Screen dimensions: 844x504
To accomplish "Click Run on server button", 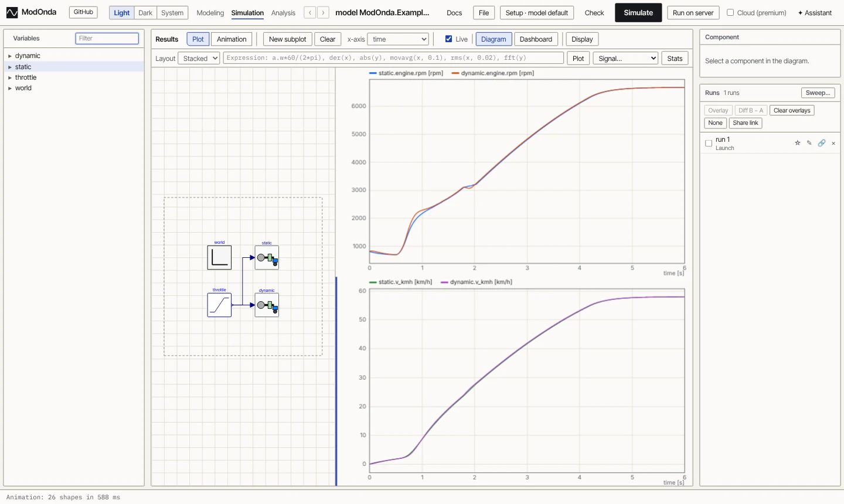I will [693, 12].
